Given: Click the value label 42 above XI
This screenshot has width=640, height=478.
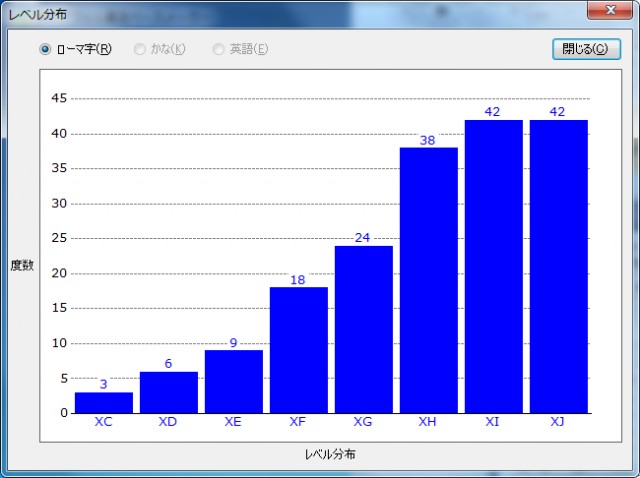Looking at the screenshot, I should pyautogui.click(x=492, y=112).
